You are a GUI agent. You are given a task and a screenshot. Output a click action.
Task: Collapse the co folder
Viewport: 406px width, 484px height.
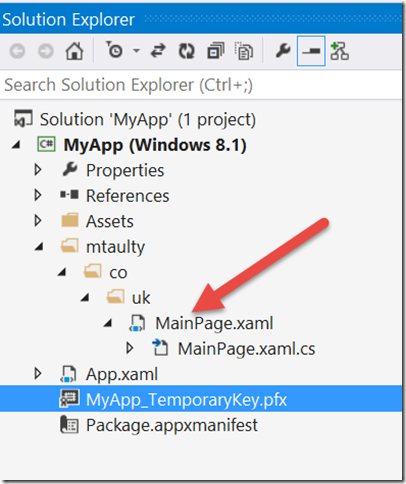[62, 272]
